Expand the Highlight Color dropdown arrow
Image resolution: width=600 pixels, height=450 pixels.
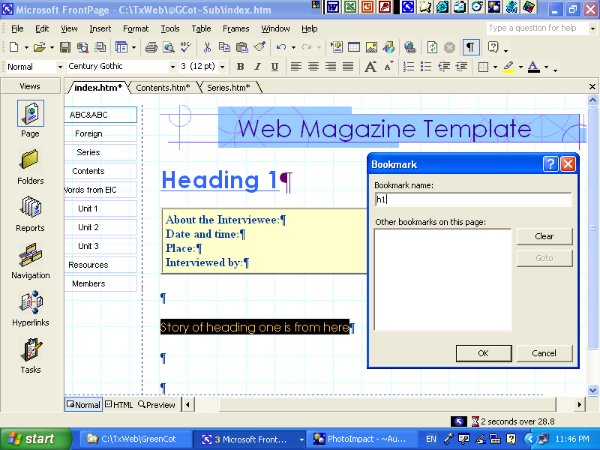(x=521, y=67)
